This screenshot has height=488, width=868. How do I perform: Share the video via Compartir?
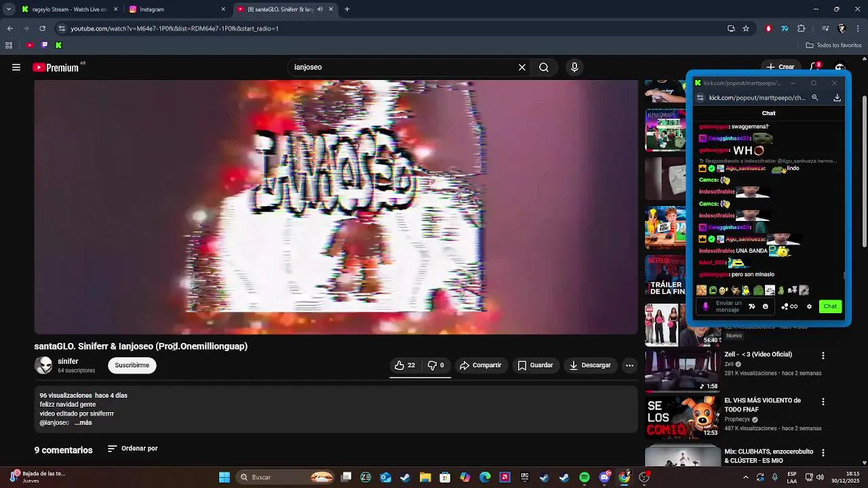[480, 365]
